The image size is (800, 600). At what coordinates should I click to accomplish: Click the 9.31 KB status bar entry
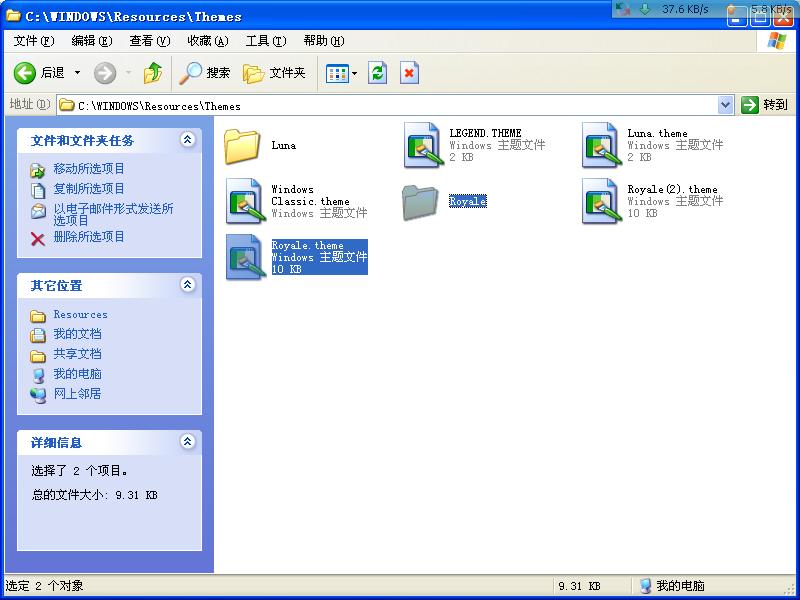tap(579, 586)
